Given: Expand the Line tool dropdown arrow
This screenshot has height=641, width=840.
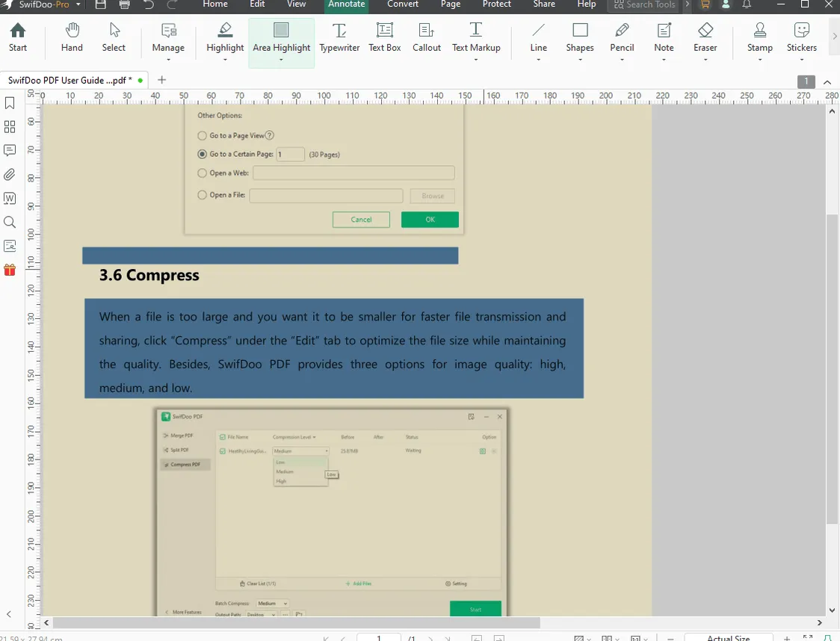Looking at the screenshot, I should tap(538, 60).
